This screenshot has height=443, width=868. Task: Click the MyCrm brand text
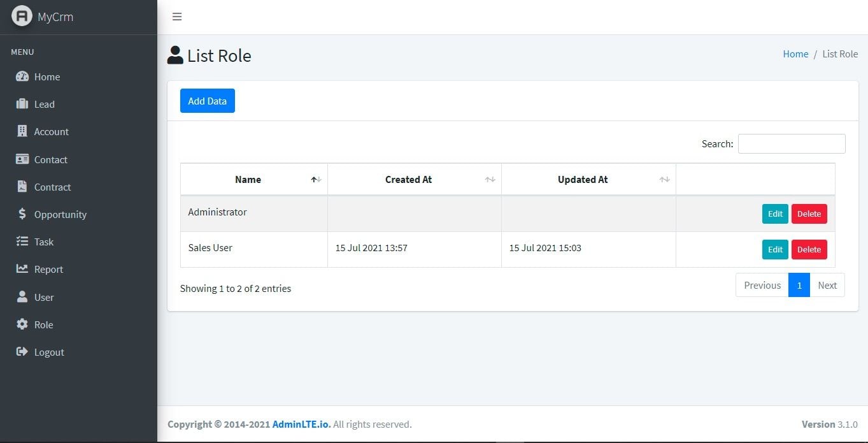tap(55, 17)
